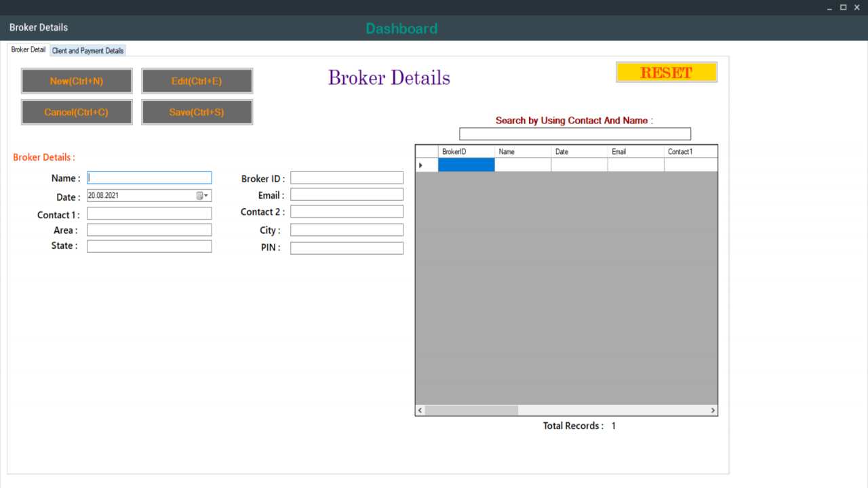Select the highlighted BrokerID cell in first row

[x=467, y=165]
